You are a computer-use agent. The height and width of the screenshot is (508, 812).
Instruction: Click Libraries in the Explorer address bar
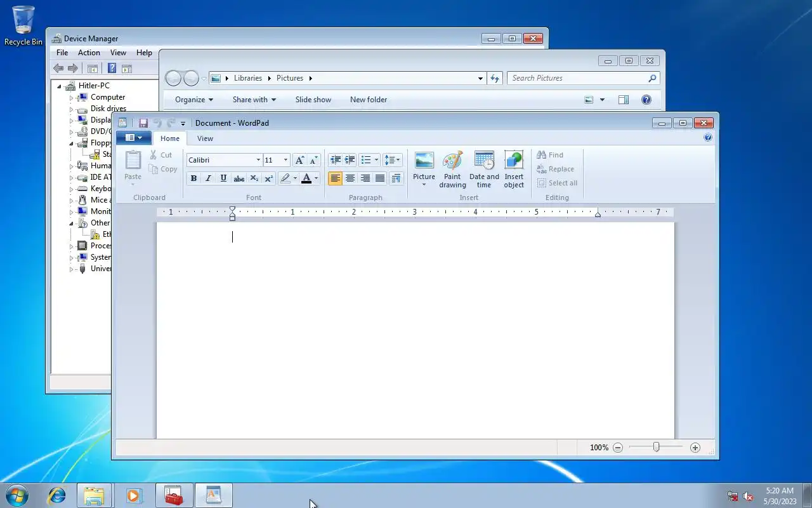click(247, 78)
